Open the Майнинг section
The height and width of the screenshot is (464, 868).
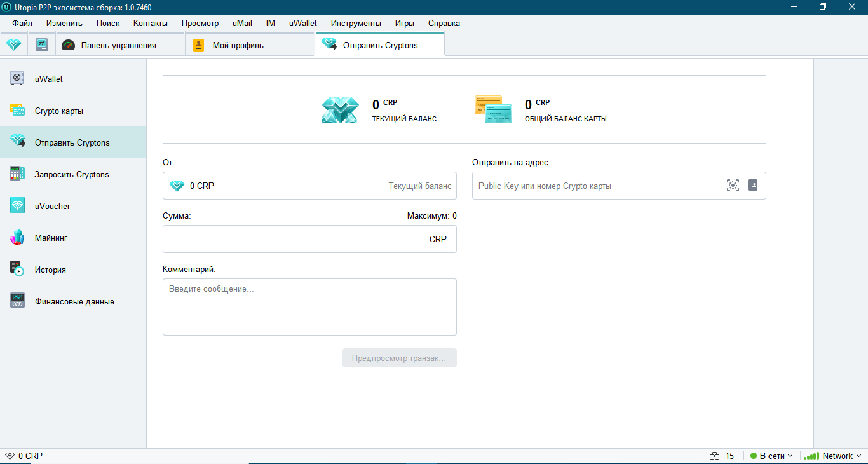73,238
